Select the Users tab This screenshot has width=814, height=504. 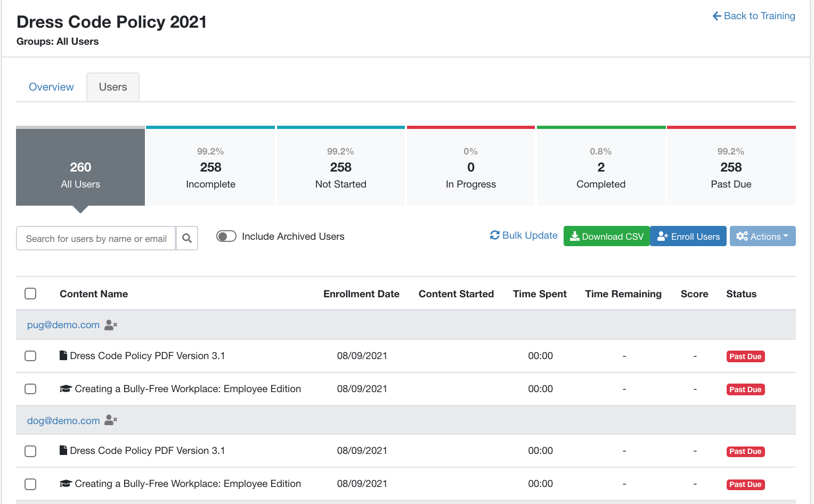point(113,87)
